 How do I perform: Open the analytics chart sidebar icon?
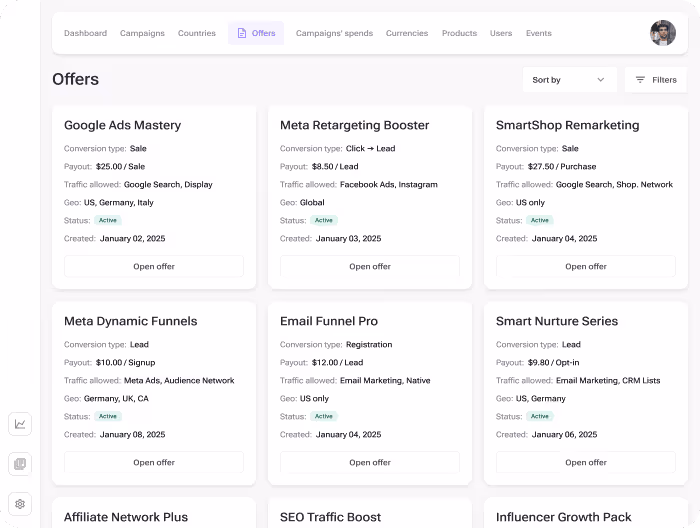coord(20,424)
